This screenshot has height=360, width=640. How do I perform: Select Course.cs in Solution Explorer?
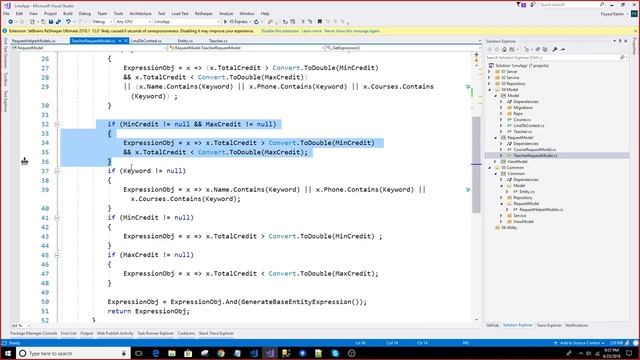(522, 120)
